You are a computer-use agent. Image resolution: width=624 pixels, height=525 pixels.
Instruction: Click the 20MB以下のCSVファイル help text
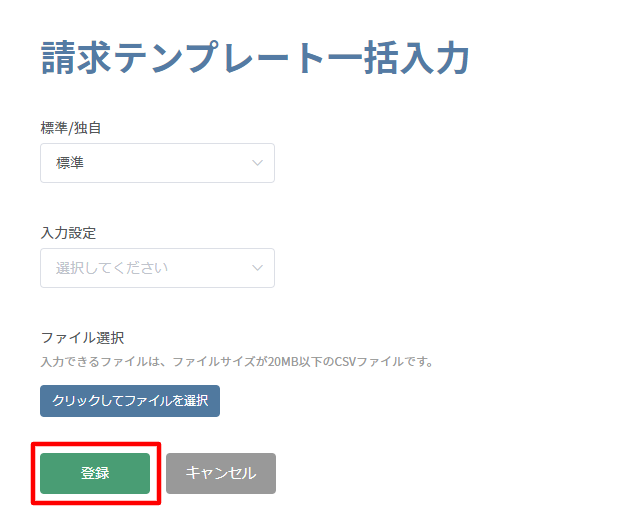point(335,362)
